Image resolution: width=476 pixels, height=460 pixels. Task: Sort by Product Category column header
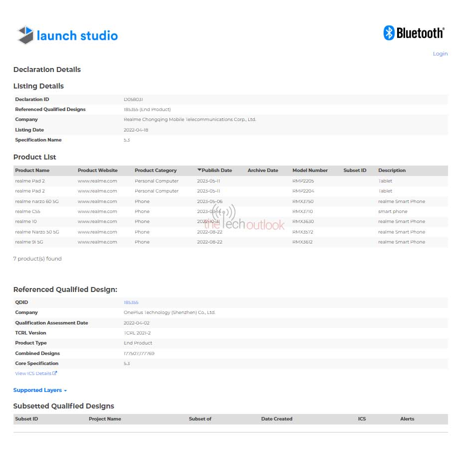click(155, 170)
